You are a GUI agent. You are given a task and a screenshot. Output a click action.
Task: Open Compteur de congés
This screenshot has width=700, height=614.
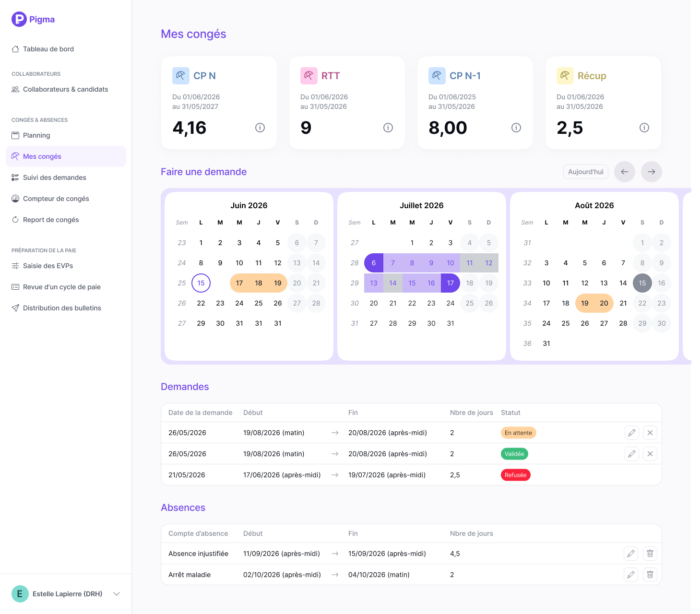click(x=66, y=199)
